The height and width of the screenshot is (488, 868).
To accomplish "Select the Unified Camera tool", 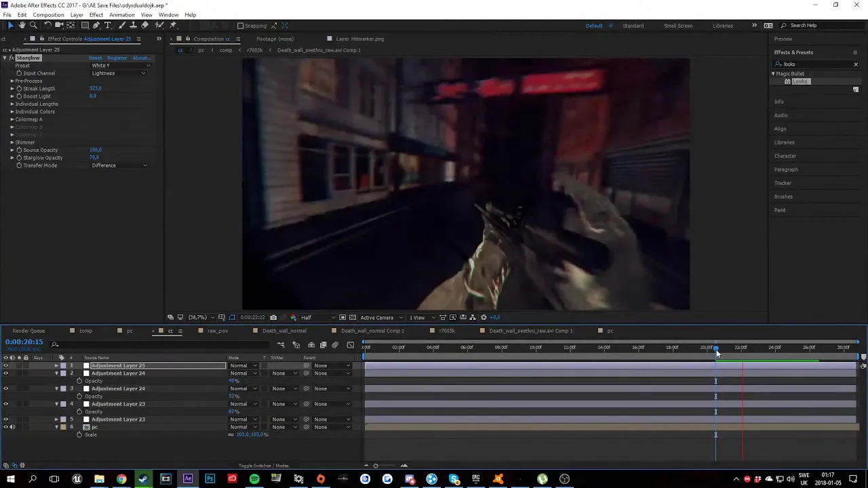I will click(x=59, y=25).
